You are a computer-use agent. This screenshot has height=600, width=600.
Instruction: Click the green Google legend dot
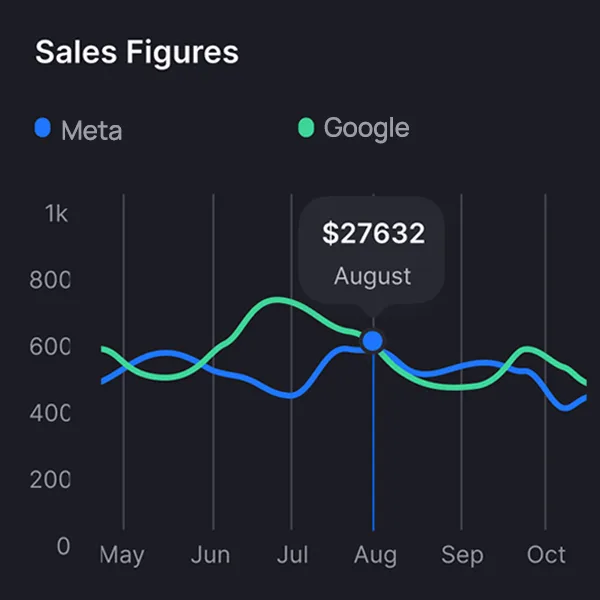coord(306,128)
